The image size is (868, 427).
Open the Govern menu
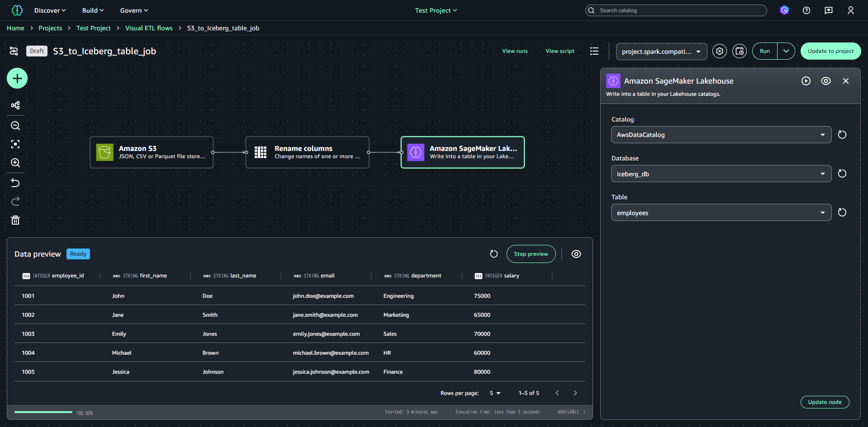tap(134, 10)
